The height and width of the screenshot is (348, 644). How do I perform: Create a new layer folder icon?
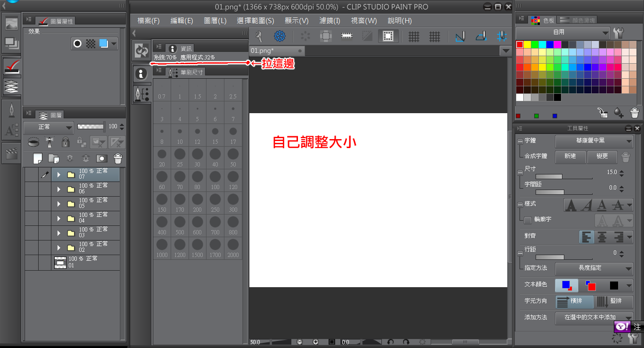point(54,158)
